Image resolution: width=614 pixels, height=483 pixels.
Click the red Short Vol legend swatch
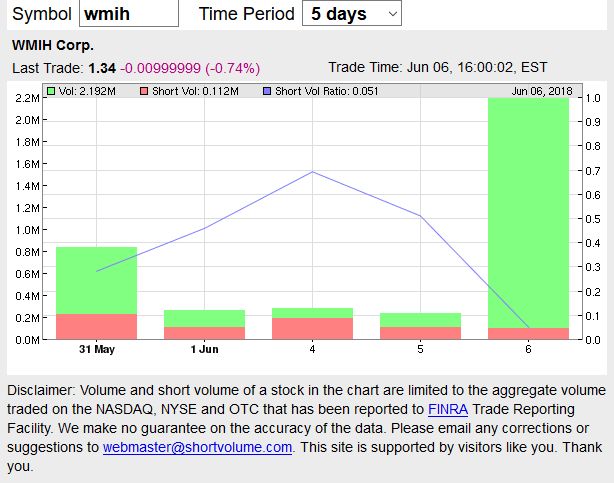pos(144,91)
